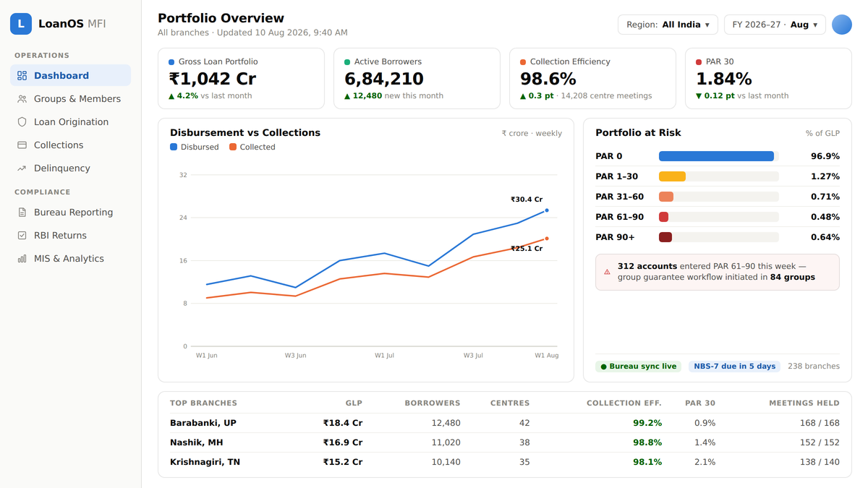Image resolution: width=868 pixels, height=488 pixels.
Task: Click the Collection Efficiency card
Action: [592, 79]
